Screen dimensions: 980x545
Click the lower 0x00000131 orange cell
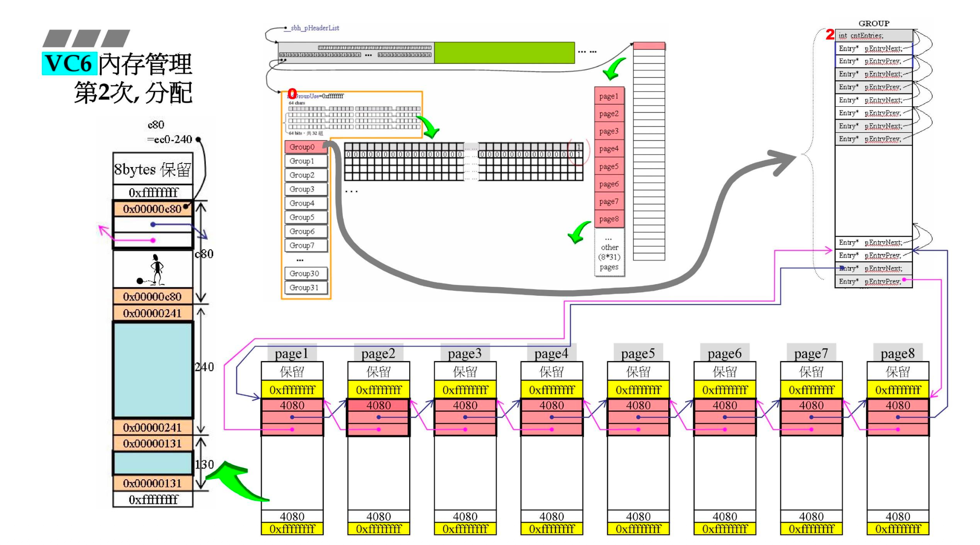[x=153, y=483]
